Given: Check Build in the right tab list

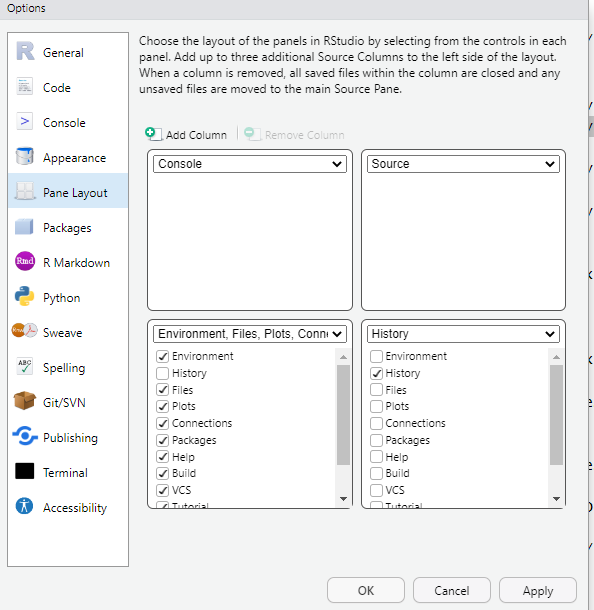Looking at the screenshot, I should coord(376,473).
